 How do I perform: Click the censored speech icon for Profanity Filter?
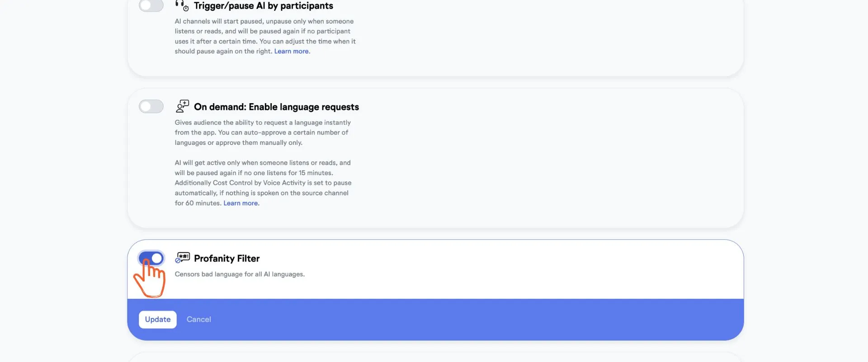[182, 258]
